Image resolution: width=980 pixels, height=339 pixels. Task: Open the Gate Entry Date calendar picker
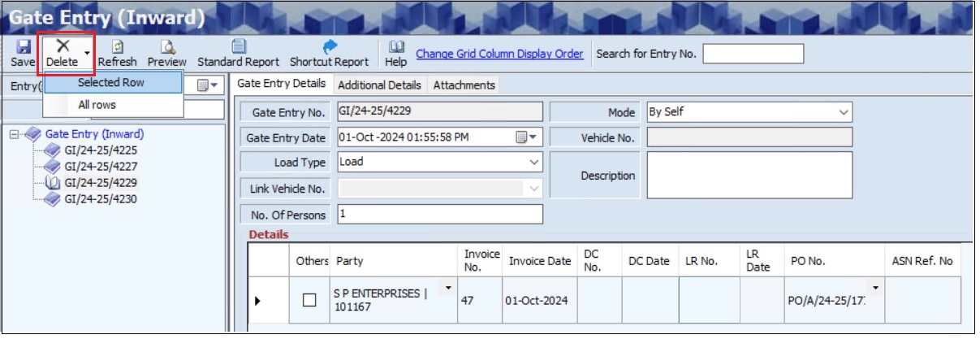point(528,137)
